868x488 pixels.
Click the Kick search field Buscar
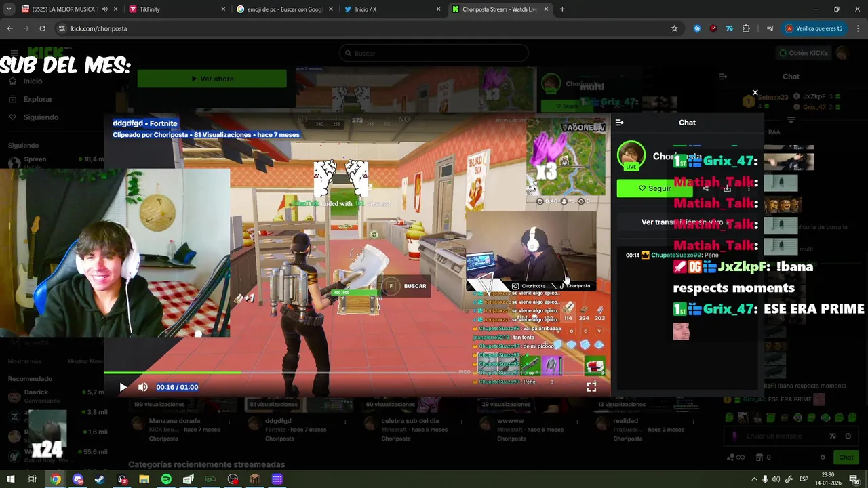[x=434, y=53]
